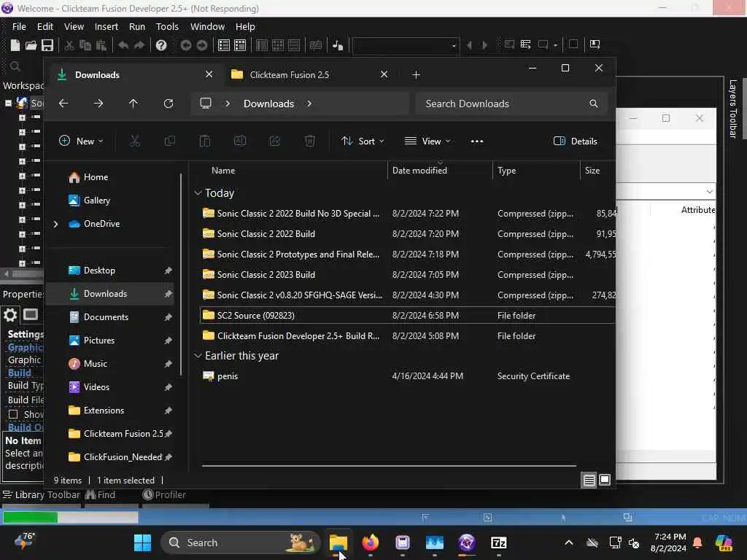
Task: Sort by the Date modified column header
Action: click(x=440, y=171)
